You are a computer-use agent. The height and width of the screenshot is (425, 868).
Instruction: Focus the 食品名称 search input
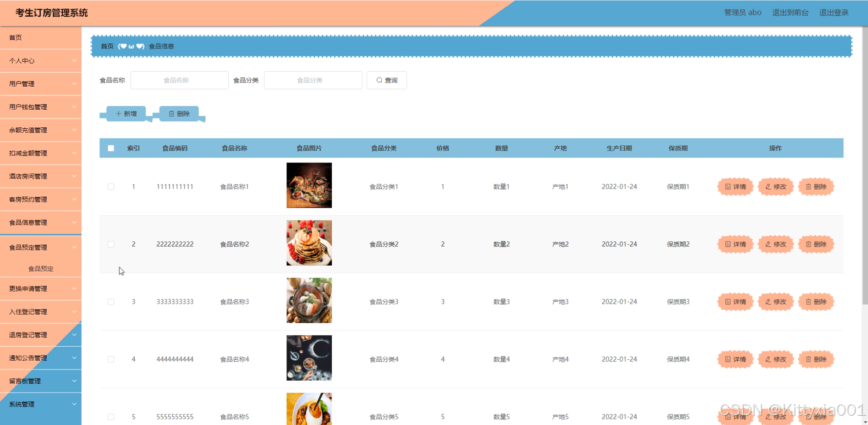[x=180, y=80]
